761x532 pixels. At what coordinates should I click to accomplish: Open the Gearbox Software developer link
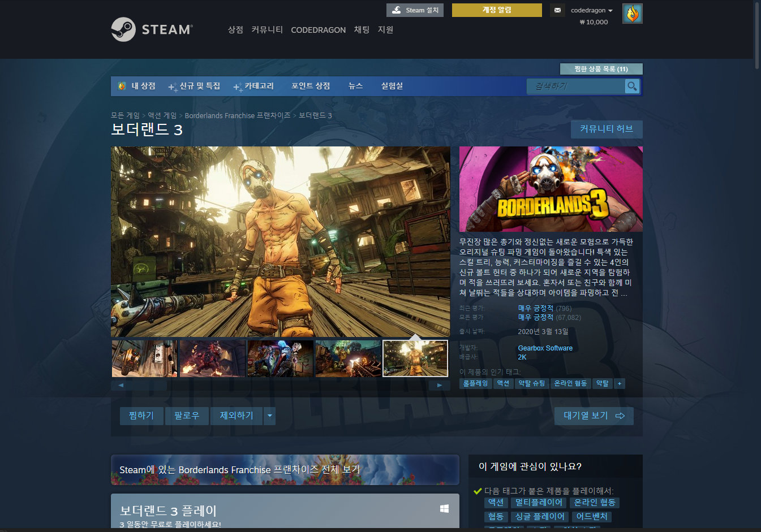(545, 348)
